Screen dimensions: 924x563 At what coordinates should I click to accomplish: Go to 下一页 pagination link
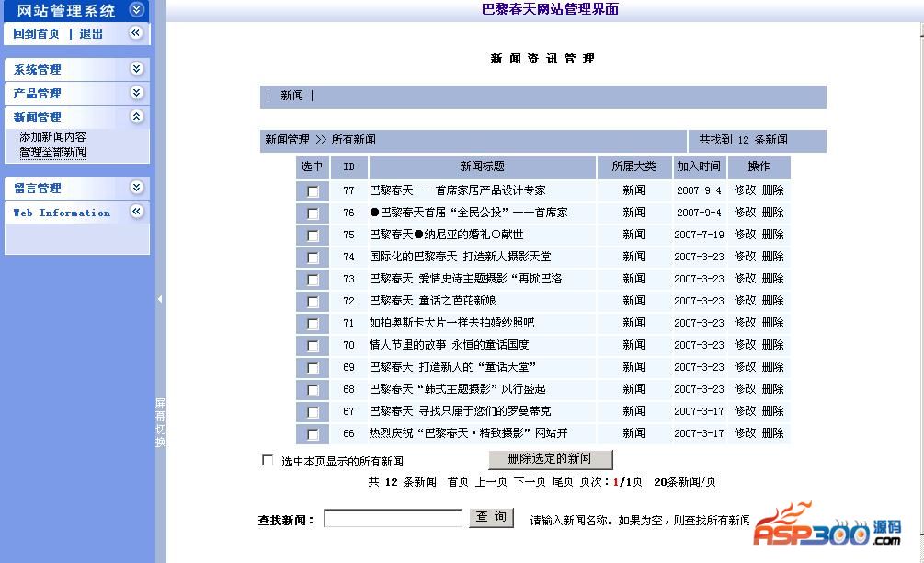click(x=530, y=482)
